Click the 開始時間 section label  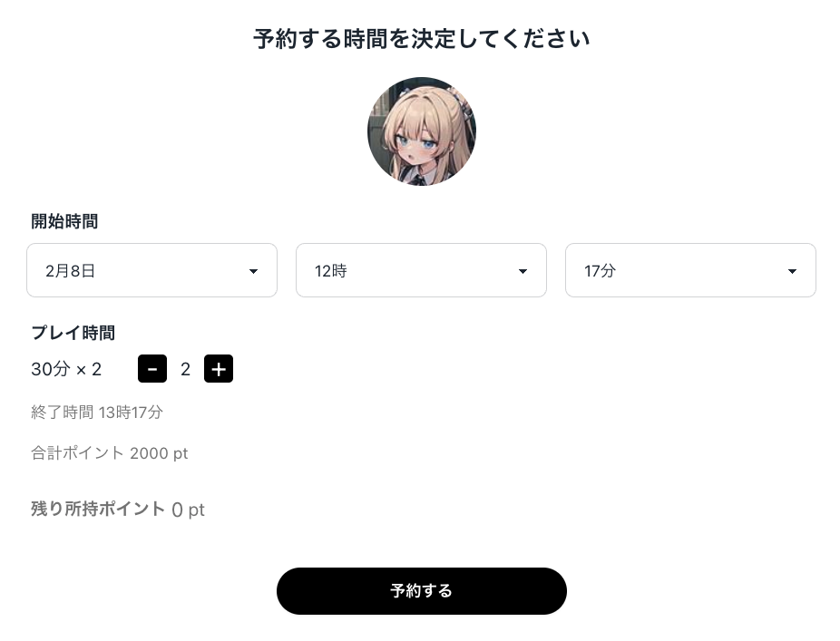[x=64, y=221]
